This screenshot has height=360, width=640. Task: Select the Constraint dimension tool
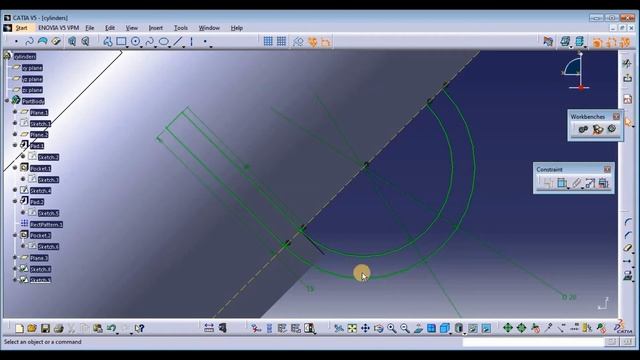pos(562,183)
